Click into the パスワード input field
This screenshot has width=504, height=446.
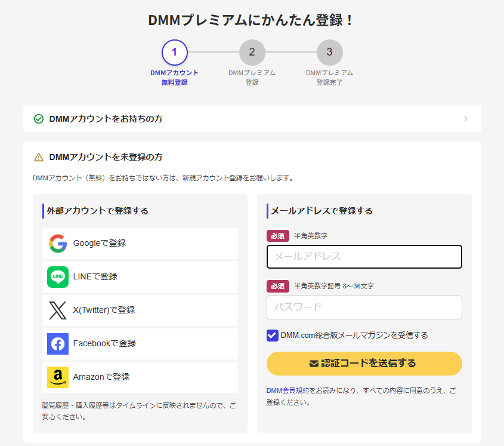[364, 307]
